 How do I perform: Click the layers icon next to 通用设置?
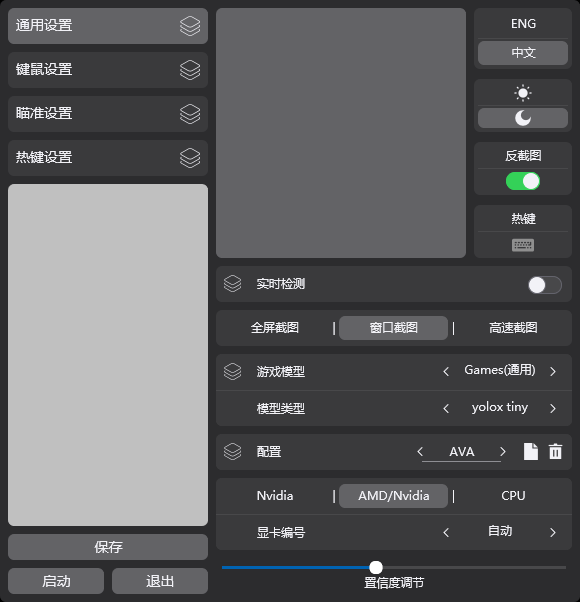190,26
